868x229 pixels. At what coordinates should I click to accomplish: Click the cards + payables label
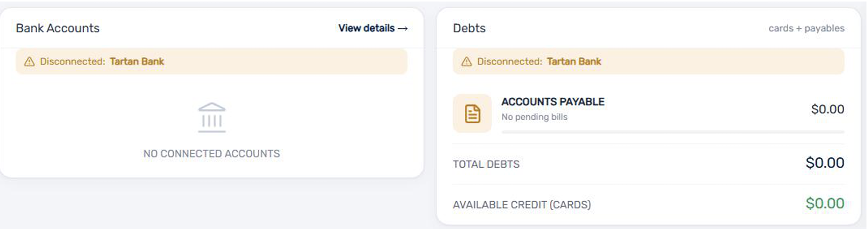[806, 28]
